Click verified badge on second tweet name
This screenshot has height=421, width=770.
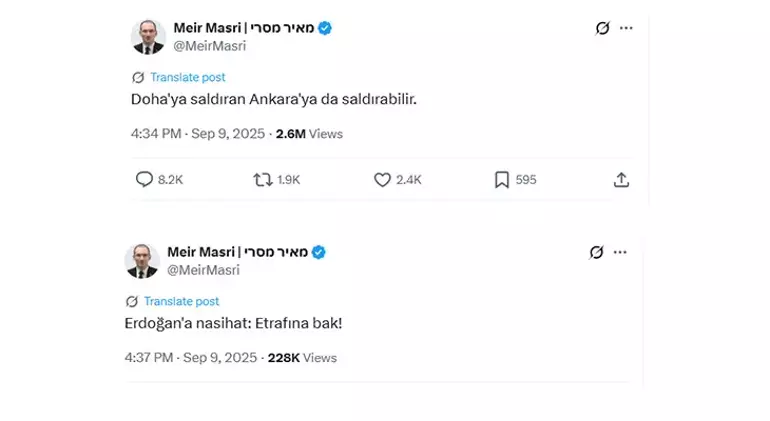[319, 252]
